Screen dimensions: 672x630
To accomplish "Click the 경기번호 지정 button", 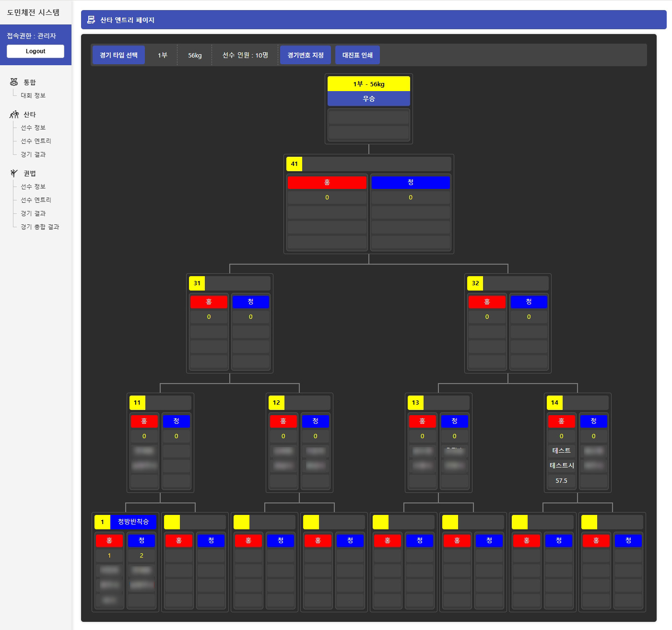I will tap(306, 55).
